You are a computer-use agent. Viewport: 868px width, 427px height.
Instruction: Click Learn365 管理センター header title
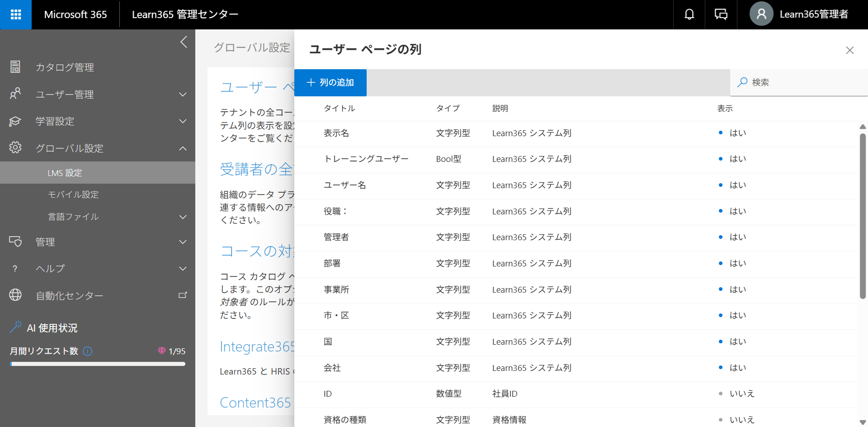185,14
